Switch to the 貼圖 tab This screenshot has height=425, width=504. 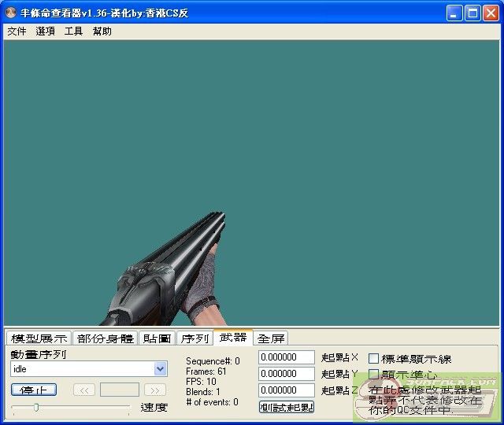point(157,338)
